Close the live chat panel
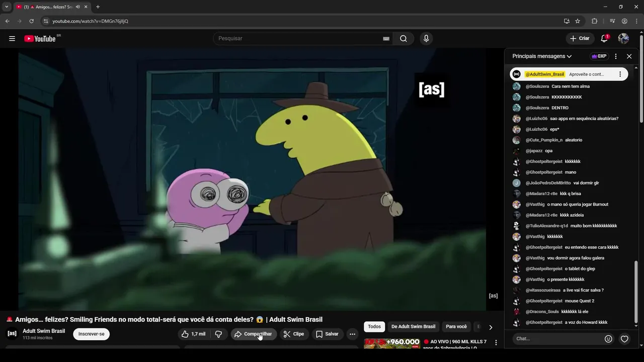The height and width of the screenshot is (362, 644). point(629,56)
